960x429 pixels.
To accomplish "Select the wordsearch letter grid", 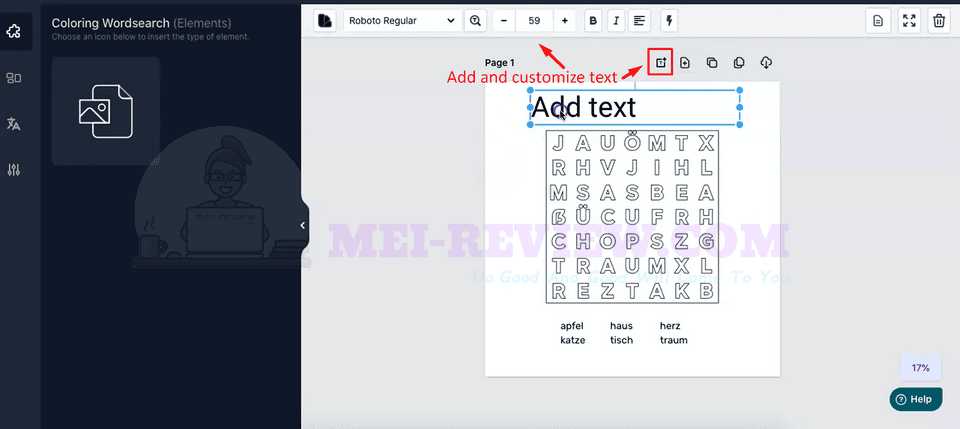I will (x=632, y=217).
